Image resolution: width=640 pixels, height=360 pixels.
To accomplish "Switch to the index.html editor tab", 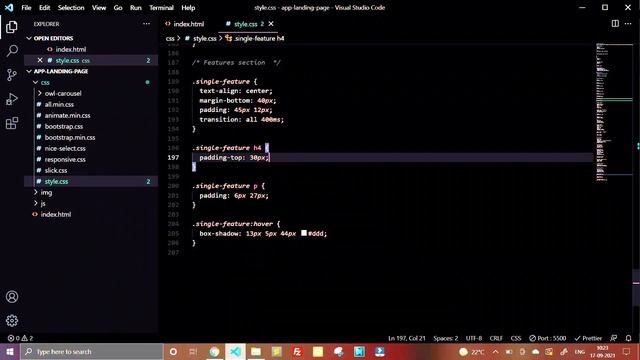I will coord(188,24).
